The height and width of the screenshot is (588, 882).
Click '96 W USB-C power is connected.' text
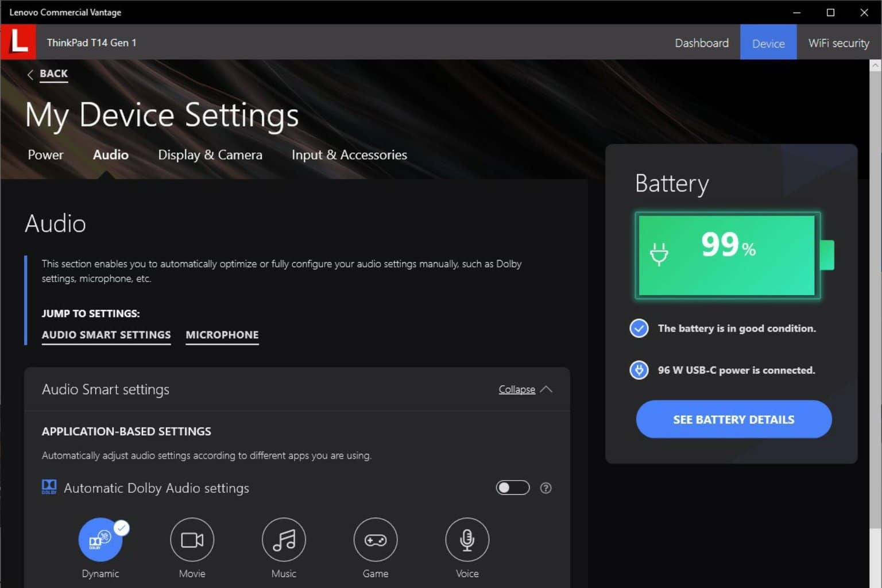(x=736, y=370)
